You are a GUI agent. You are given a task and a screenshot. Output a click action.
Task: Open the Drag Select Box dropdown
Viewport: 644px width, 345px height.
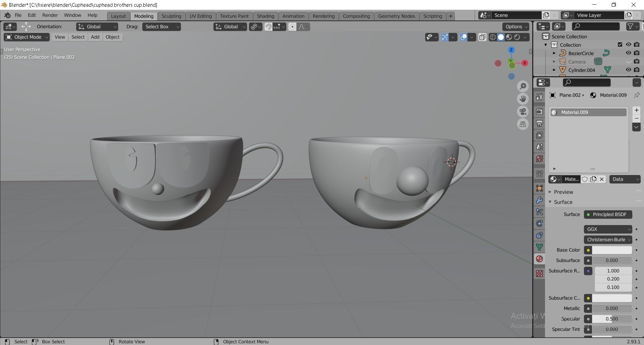point(161,27)
